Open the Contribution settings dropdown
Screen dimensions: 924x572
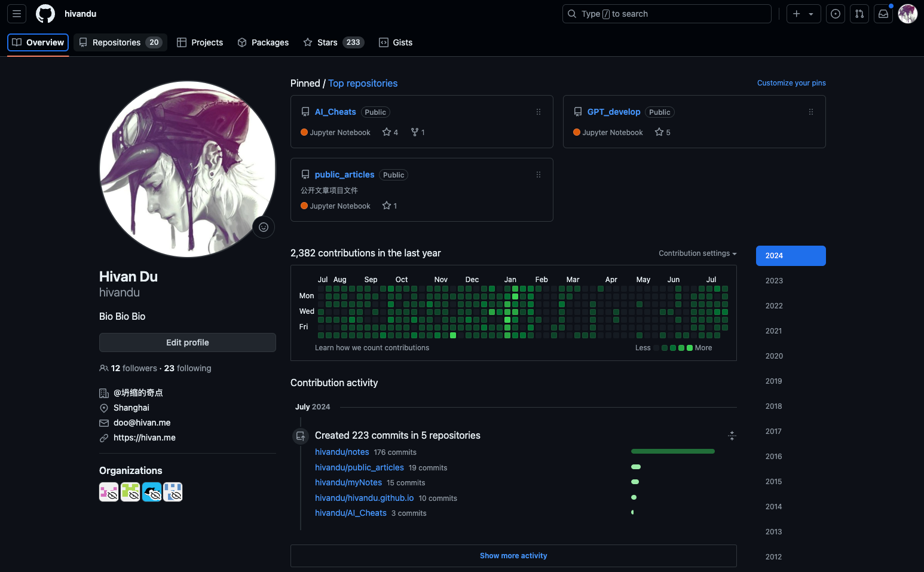coord(697,253)
